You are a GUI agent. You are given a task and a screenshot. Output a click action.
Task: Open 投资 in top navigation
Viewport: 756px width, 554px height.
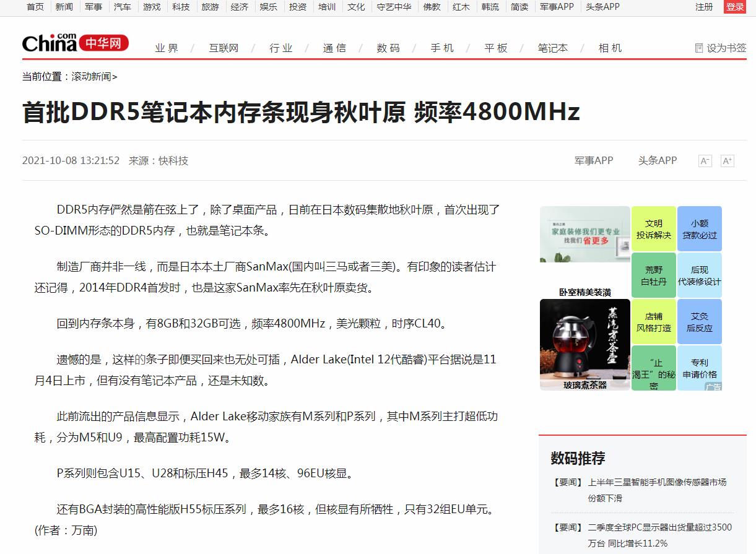pyautogui.click(x=298, y=7)
